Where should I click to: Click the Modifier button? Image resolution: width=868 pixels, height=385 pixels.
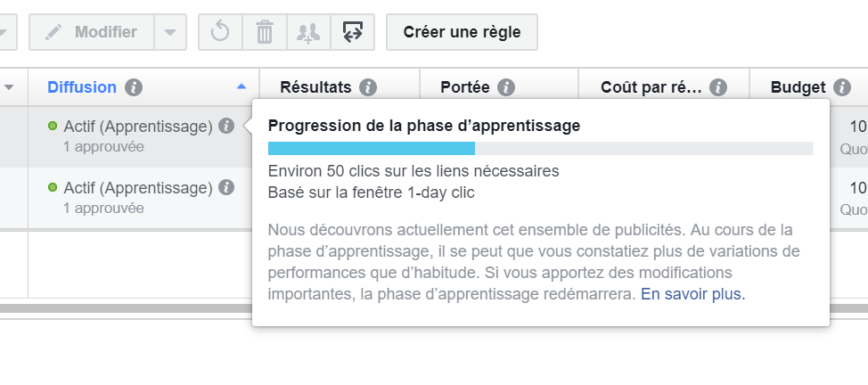tap(92, 32)
